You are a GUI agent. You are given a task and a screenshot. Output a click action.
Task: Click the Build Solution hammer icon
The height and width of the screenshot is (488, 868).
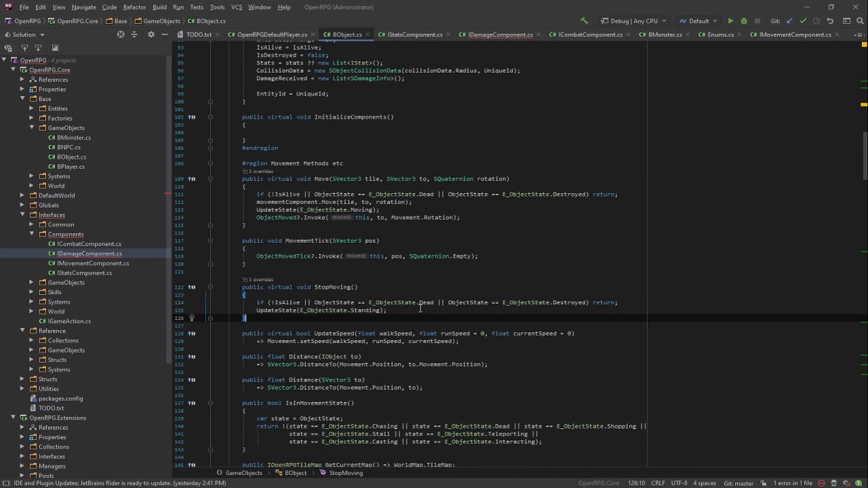pos(584,21)
